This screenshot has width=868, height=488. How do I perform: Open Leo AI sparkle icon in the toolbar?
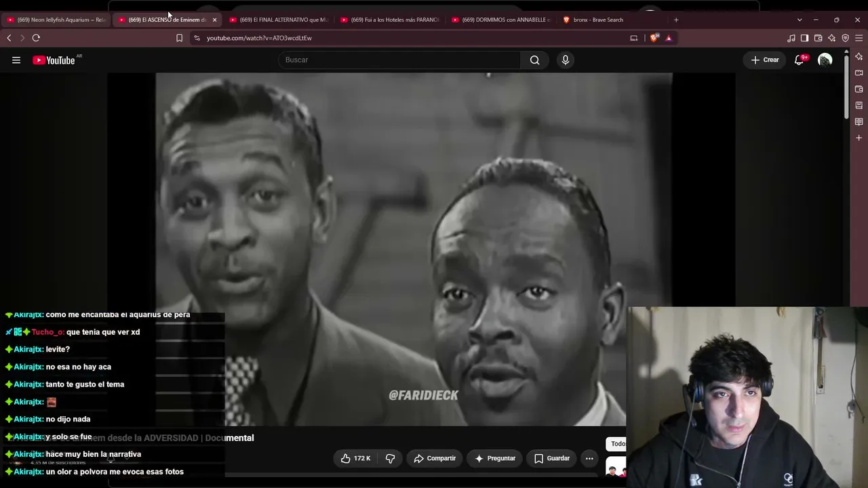[831, 38]
